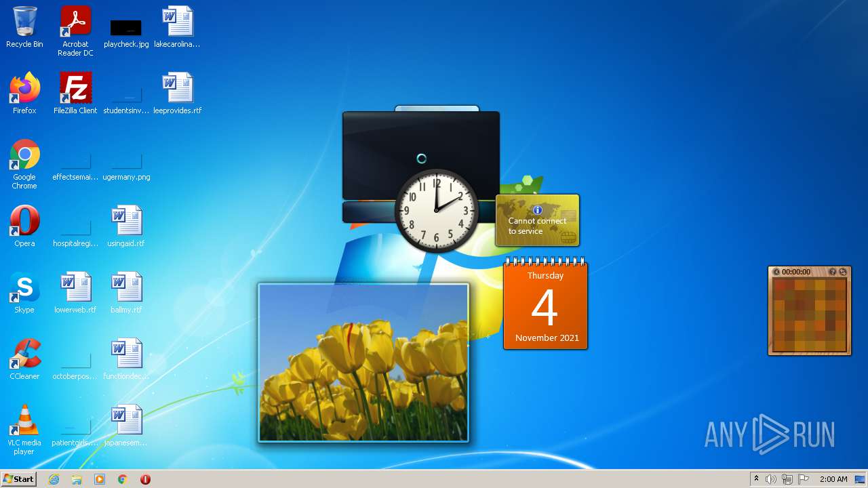Click the Chrome icon in the taskbar

point(123,479)
